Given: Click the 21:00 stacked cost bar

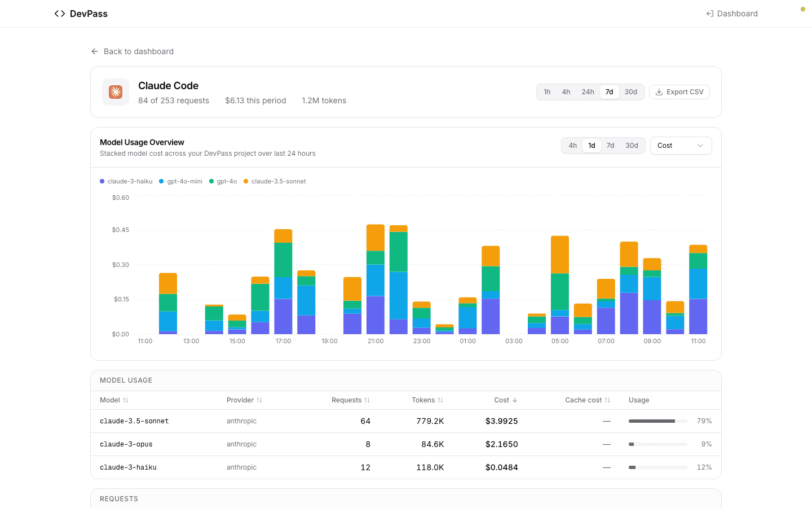Looking at the screenshot, I should (x=376, y=279).
